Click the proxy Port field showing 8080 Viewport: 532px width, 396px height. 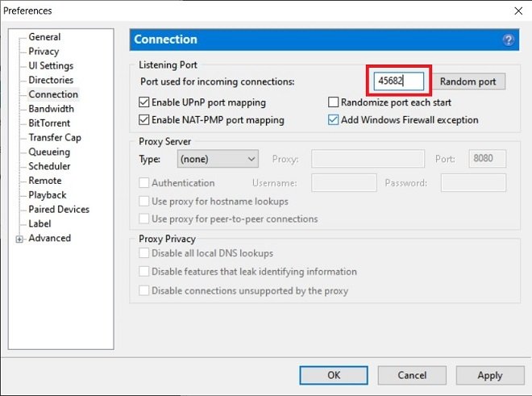pyautogui.click(x=487, y=159)
